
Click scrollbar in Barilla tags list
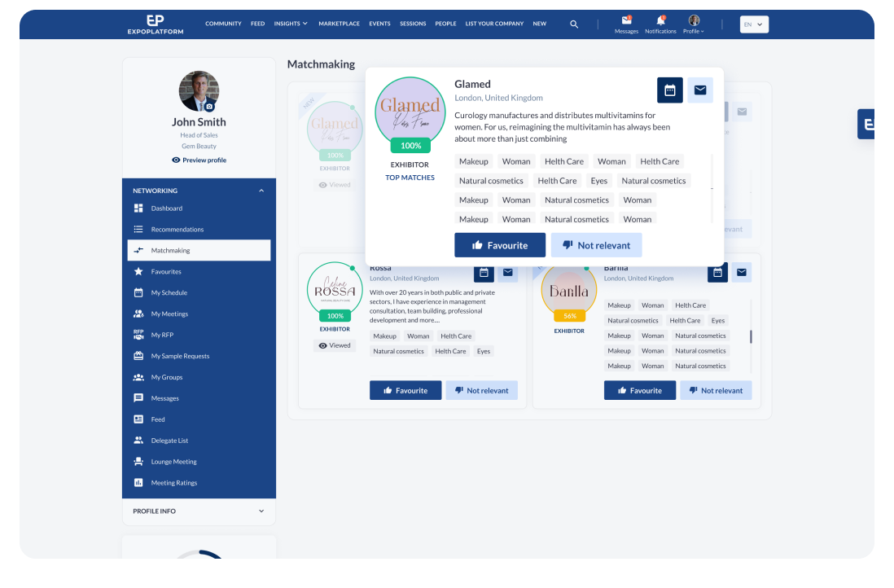click(x=751, y=336)
